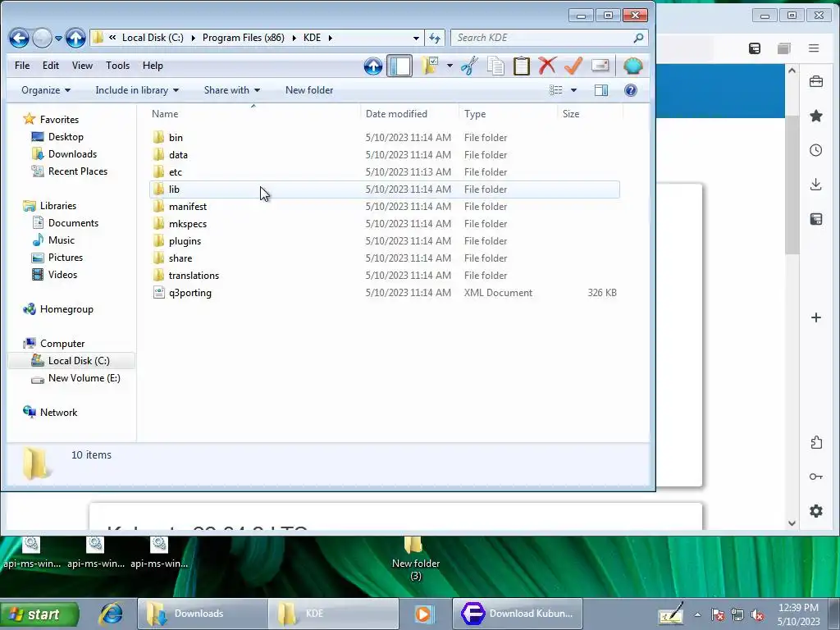Image resolution: width=840 pixels, height=630 pixels.
Task: Open the View menu
Action: click(82, 66)
